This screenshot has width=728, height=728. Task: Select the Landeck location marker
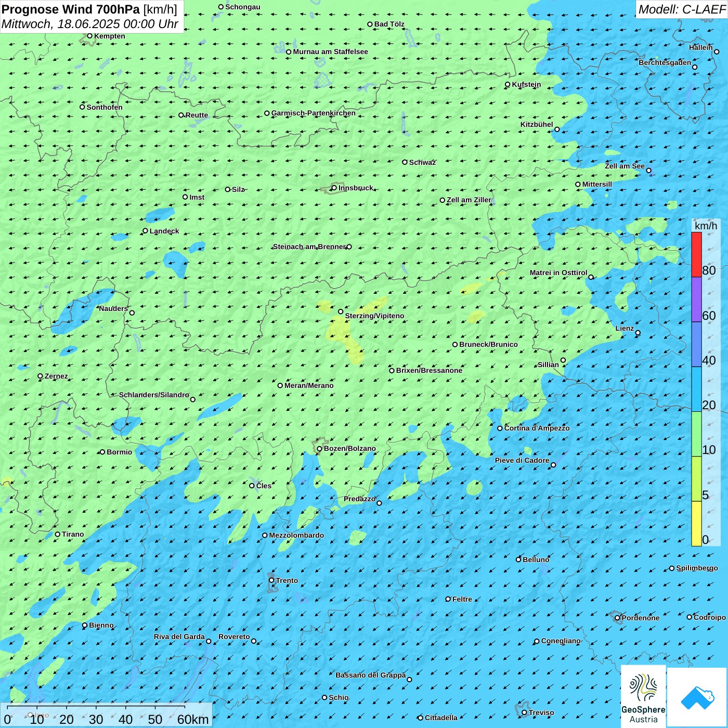pos(146,231)
